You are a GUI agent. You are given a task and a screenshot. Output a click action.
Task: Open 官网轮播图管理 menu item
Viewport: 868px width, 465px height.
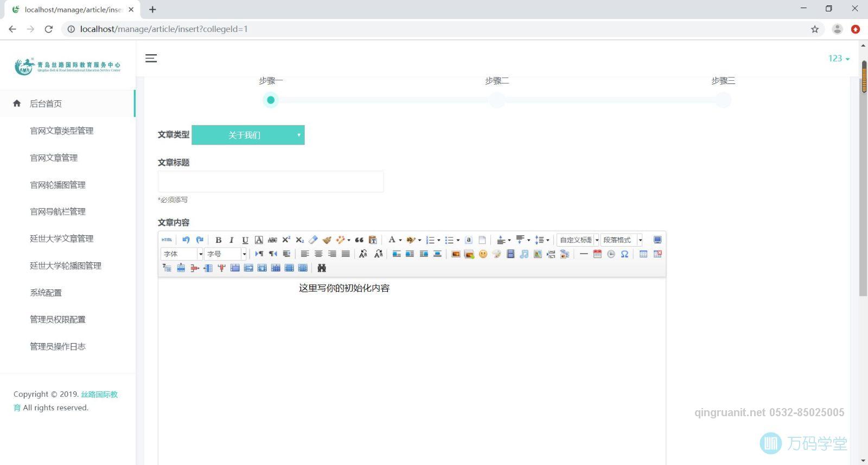[58, 185]
